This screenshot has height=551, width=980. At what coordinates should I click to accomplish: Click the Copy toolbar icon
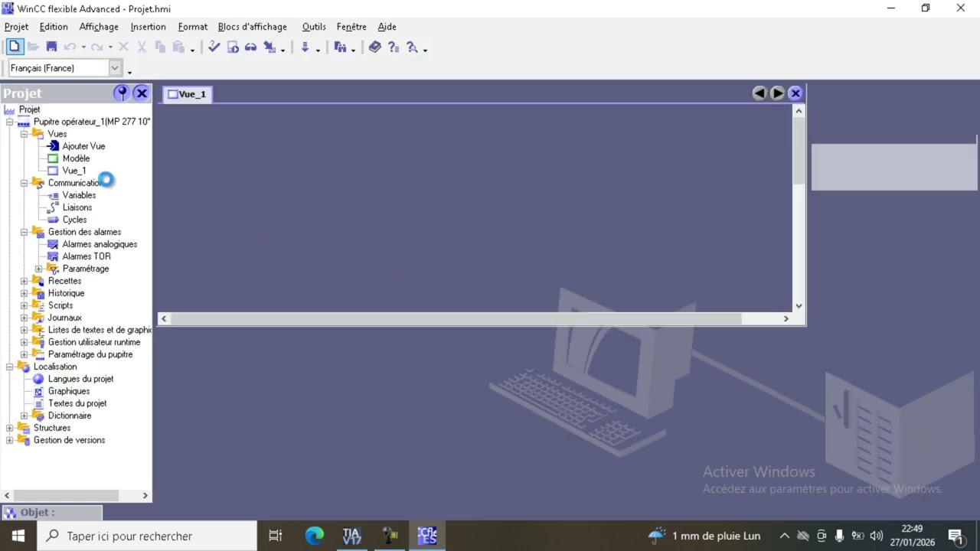pos(160,47)
